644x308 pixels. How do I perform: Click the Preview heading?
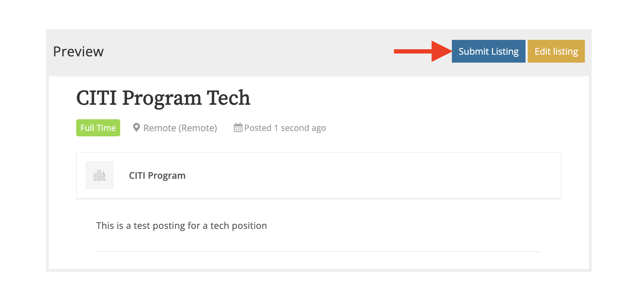click(78, 51)
